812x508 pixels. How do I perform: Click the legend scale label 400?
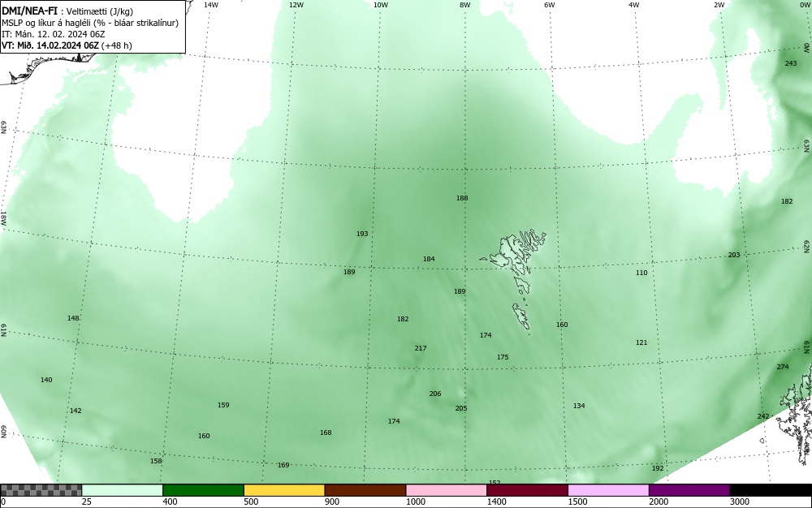[170, 502]
